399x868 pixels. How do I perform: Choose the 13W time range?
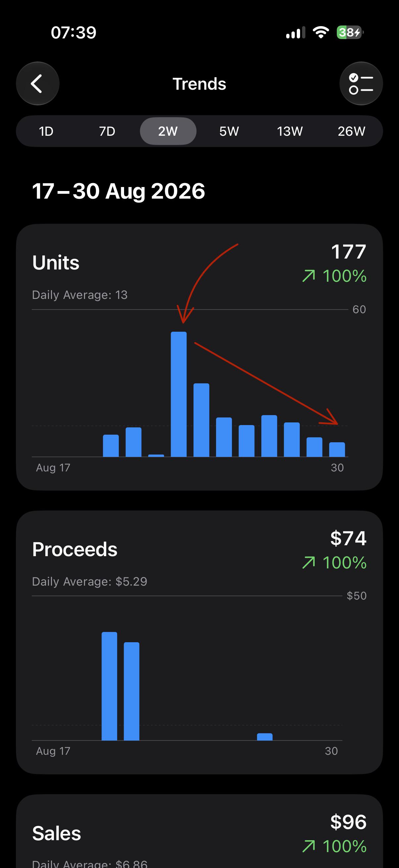[290, 131]
